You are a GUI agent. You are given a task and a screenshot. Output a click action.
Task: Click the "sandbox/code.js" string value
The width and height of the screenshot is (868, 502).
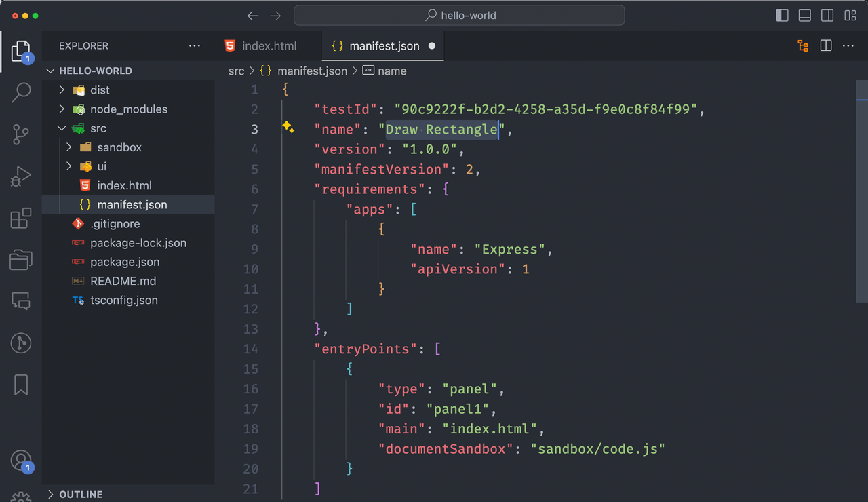(x=597, y=448)
